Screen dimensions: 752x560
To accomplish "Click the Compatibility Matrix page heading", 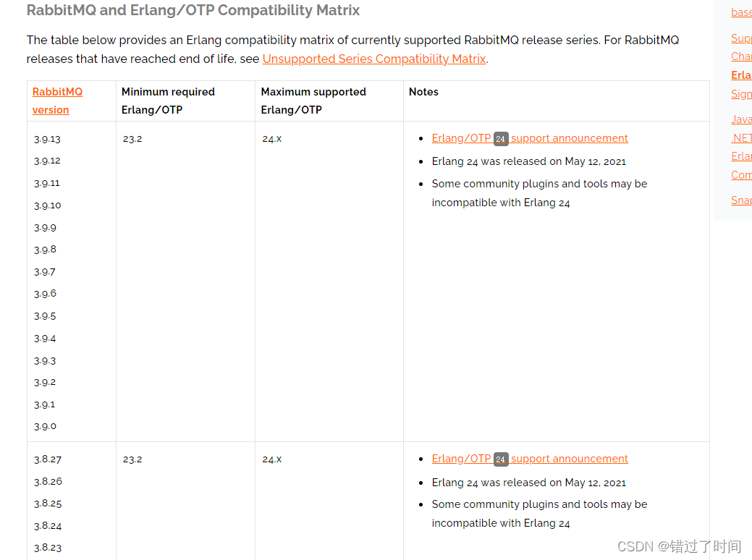I will 193,10.
